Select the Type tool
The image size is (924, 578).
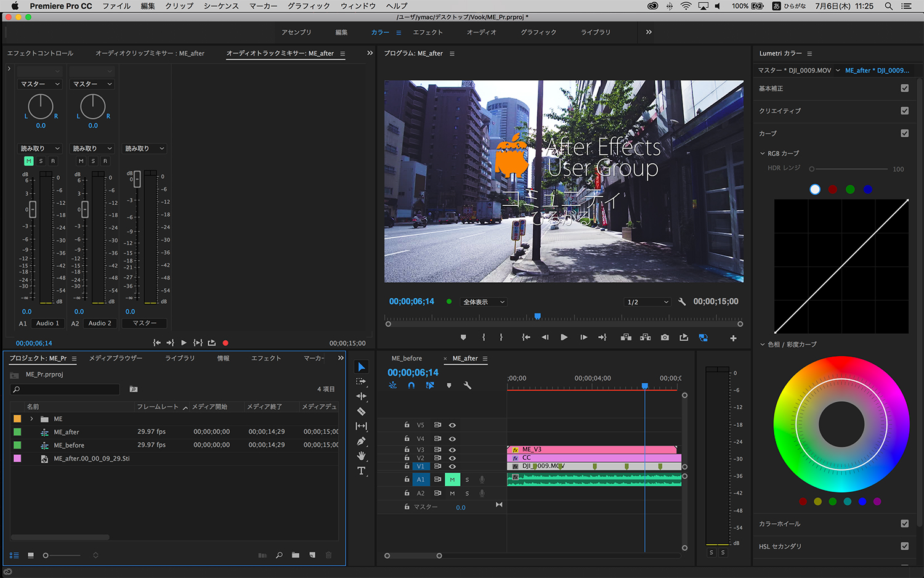tap(362, 471)
